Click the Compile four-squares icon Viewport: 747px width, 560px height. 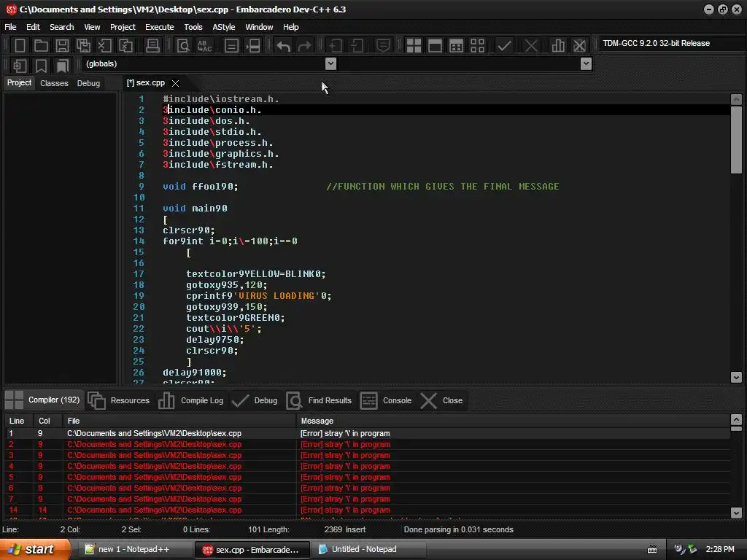(x=414, y=46)
